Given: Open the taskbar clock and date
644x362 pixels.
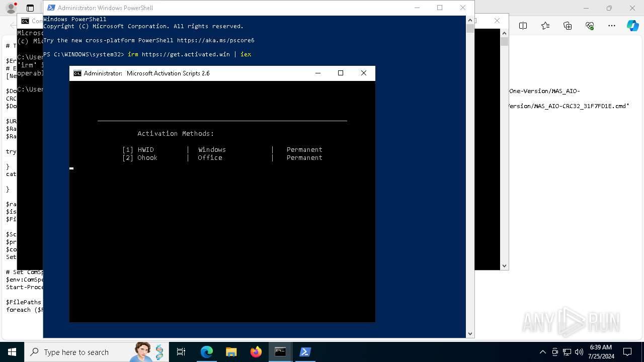Looking at the screenshot, I should coord(602,352).
